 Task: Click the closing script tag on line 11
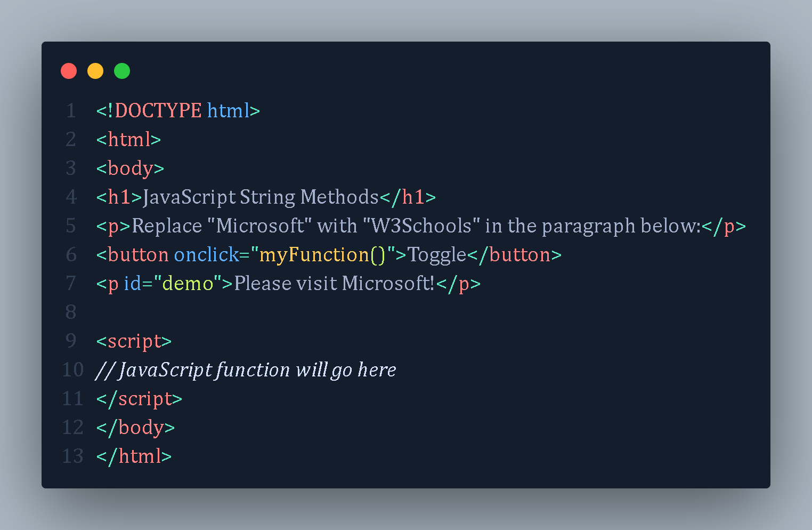pyautogui.click(x=139, y=399)
